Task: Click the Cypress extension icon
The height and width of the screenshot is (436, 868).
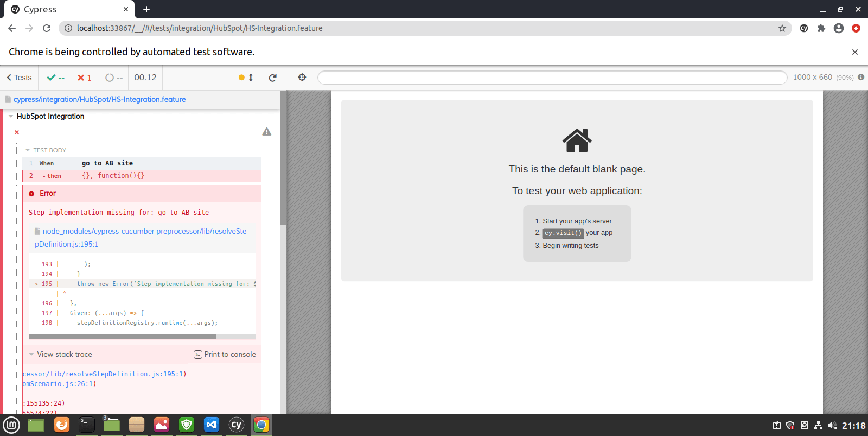Action: (804, 28)
